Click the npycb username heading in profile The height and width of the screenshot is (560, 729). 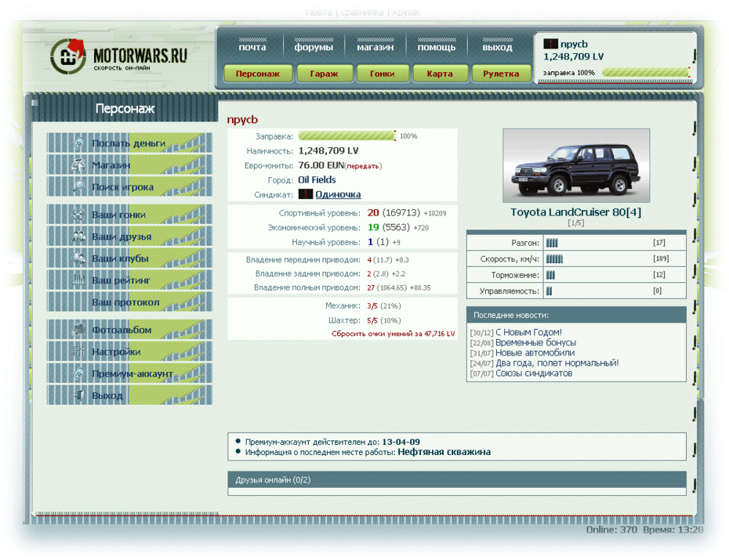tap(242, 120)
